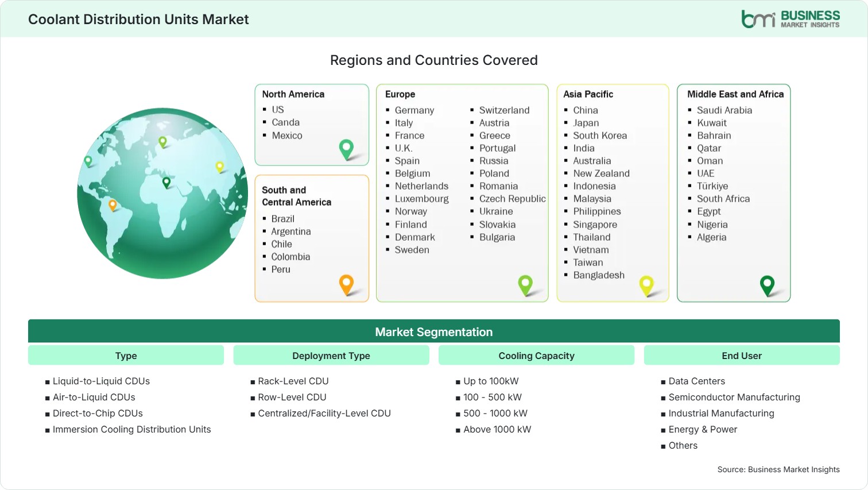
Task: Click 'Algeria' in Middle East list
Action: click(712, 237)
